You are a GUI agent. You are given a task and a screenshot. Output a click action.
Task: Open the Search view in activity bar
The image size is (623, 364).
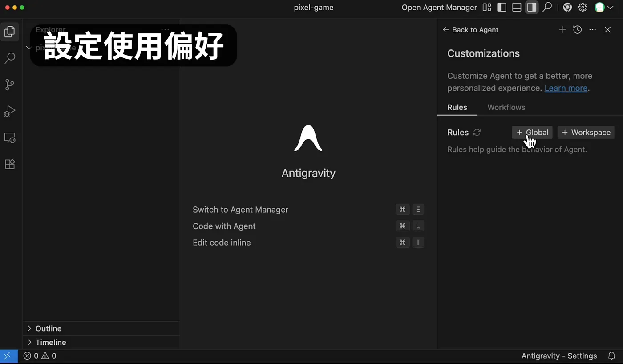(x=9, y=58)
